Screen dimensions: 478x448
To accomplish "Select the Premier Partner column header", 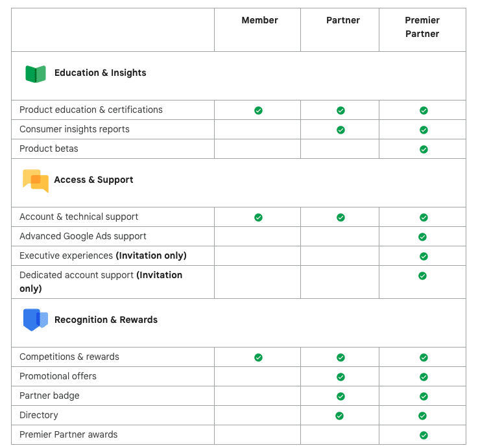I will coord(422,27).
